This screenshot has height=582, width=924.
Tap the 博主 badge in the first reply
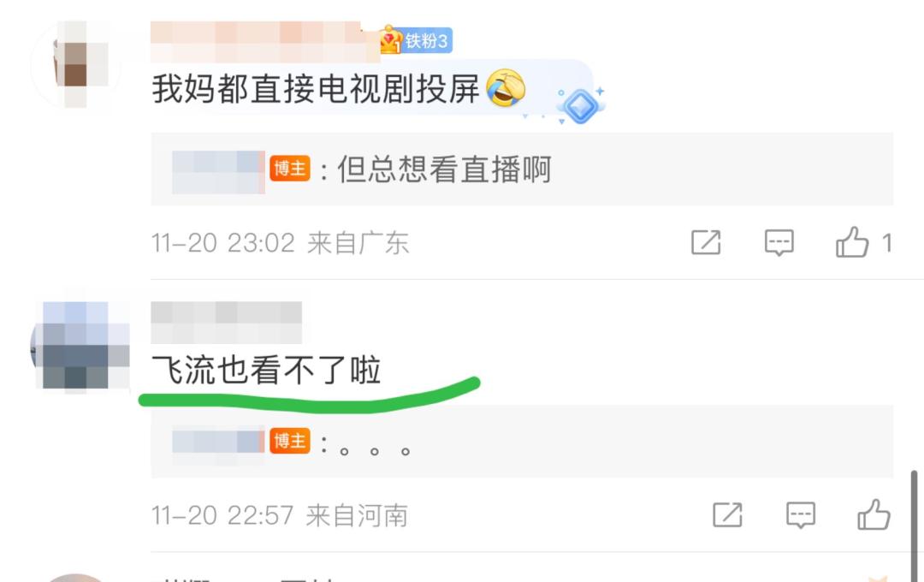click(x=290, y=169)
